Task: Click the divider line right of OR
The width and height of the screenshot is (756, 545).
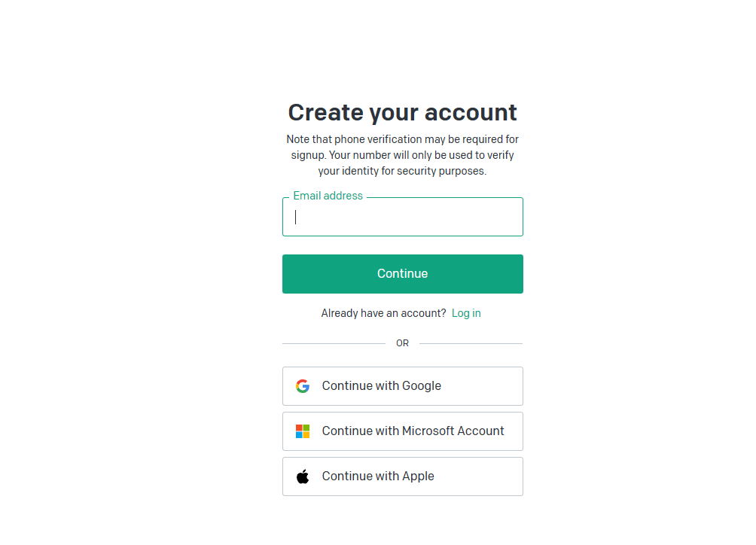Action: click(x=471, y=343)
